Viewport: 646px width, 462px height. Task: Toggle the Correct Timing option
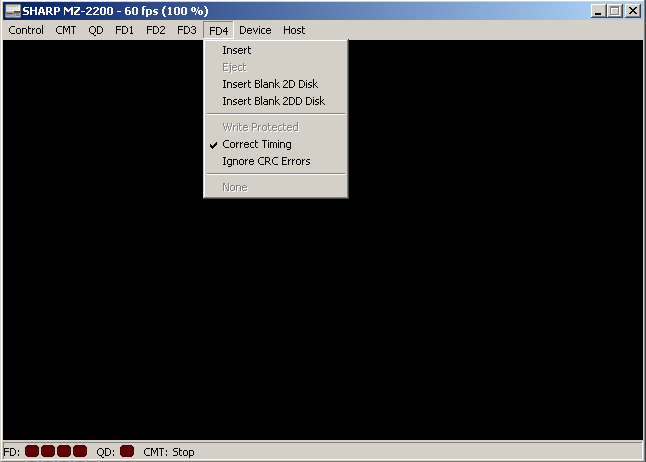276,144
